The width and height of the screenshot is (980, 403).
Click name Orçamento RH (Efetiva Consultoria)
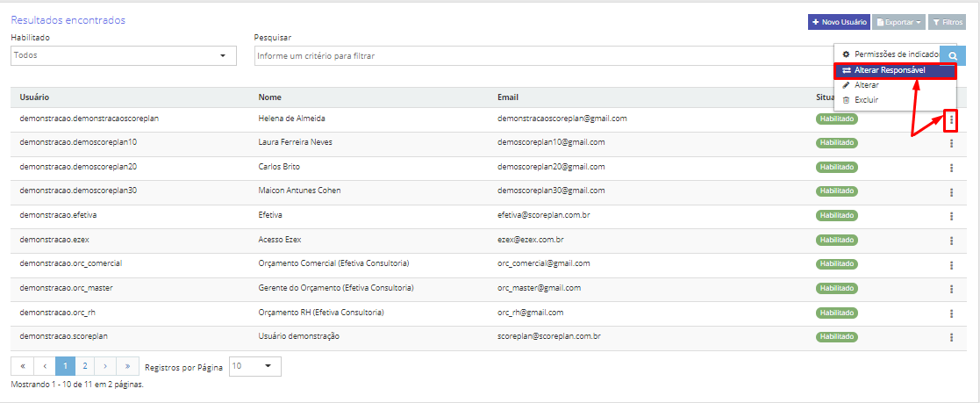click(x=320, y=312)
